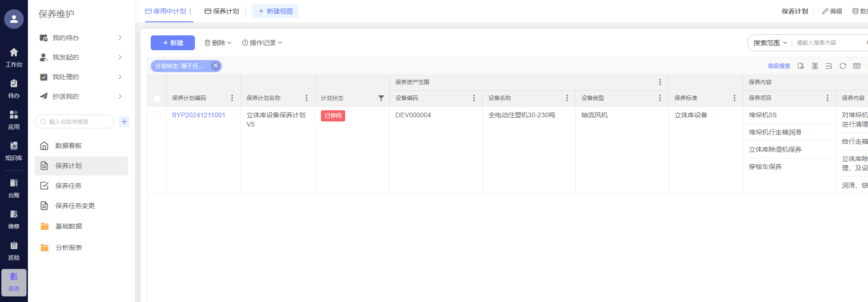Open the 维修 module icon
Screen dimensions: 868x302
[14, 219]
